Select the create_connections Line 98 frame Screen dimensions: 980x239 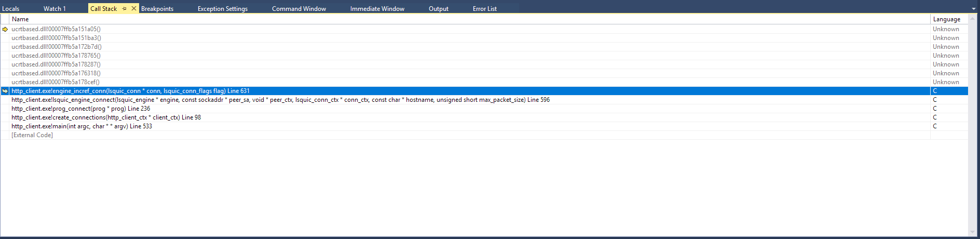point(106,117)
